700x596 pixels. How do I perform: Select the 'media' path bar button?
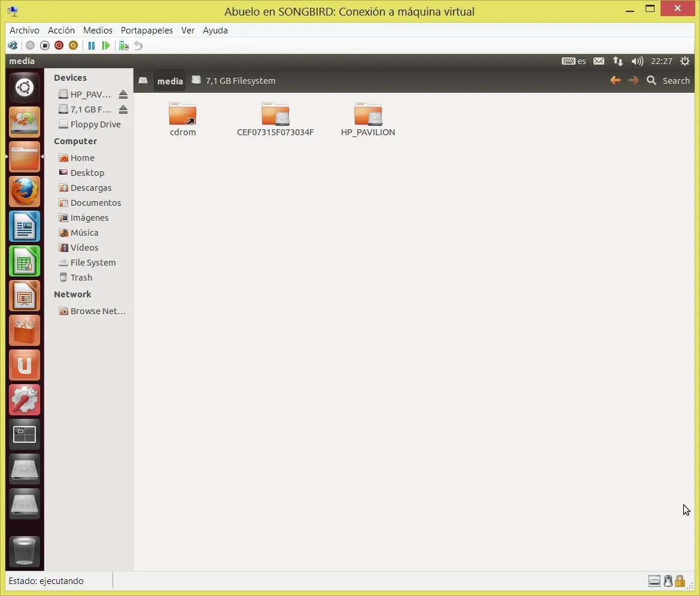point(170,81)
